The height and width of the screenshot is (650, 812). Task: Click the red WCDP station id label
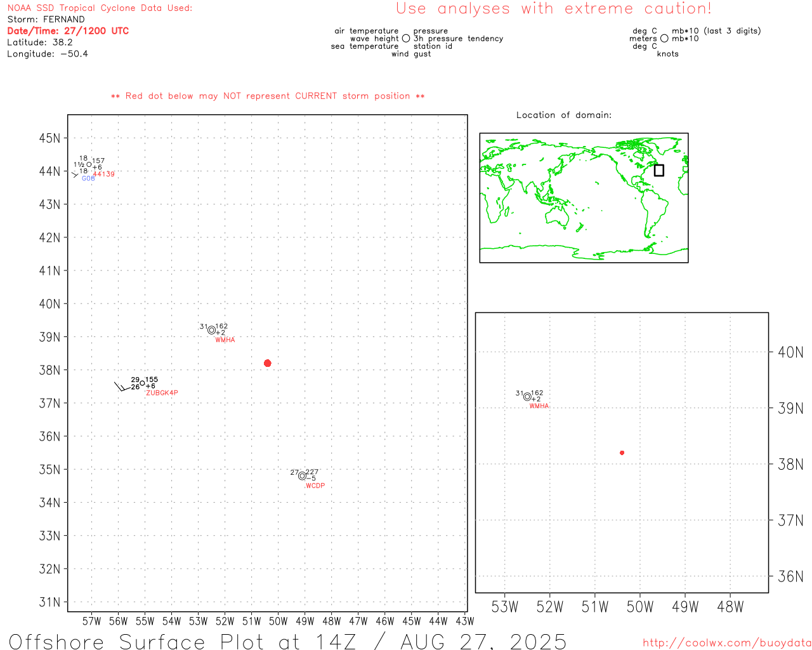coord(315,486)
